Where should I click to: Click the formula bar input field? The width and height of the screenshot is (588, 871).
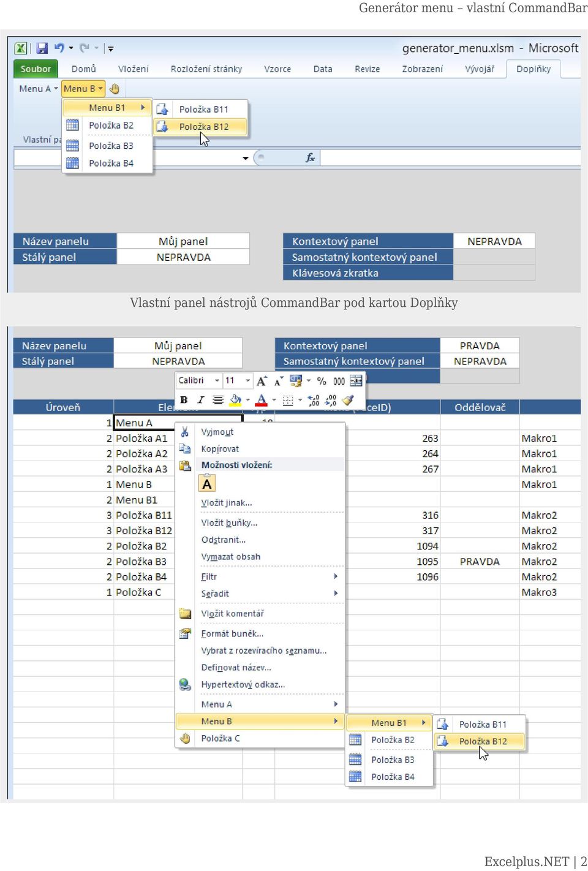pos(450,158)
